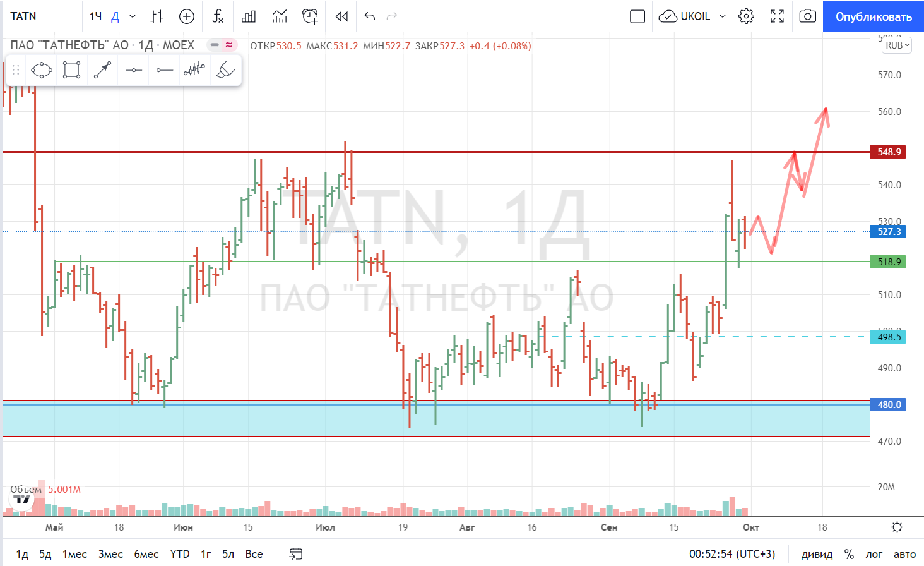Open the layout selector square icon
Screen dimensions: 924x566
click(x=637, y=16)
